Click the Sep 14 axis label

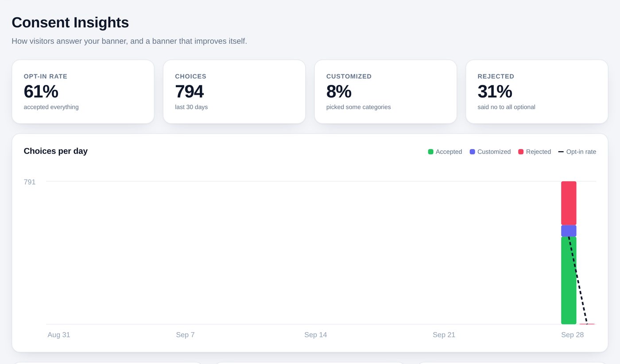[316, 335]
